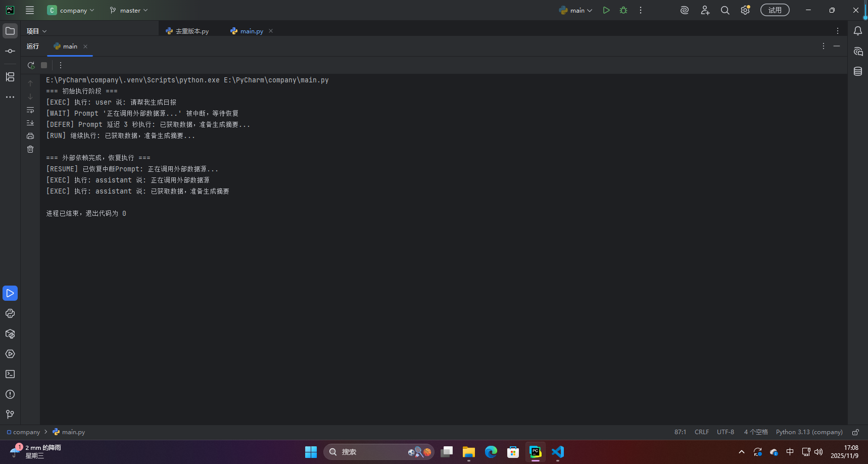
Task: Change UTF-8 file encoding in status bar
Action: coord(726,432)
